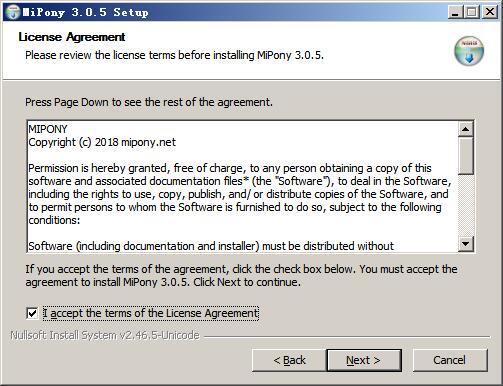Image resolution: width=503 pixels, height=386 pixels.
Task: Open the MiPony title bar system icon
Action: click(x=13, y=12)
